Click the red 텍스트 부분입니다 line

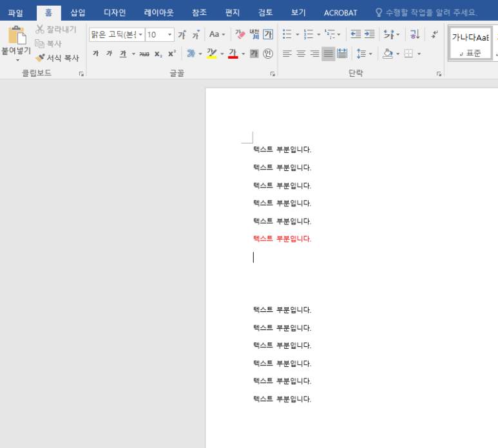pos(282,239)
